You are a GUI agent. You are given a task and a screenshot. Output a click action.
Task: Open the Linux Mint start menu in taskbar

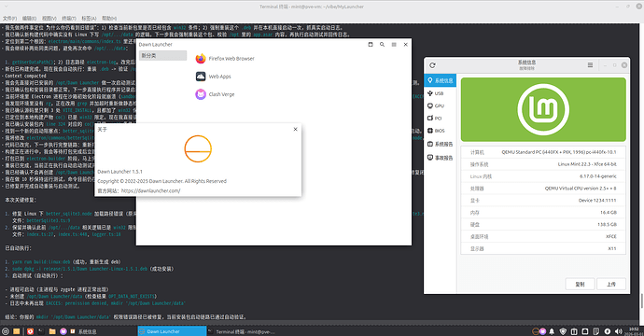[6, 331]
